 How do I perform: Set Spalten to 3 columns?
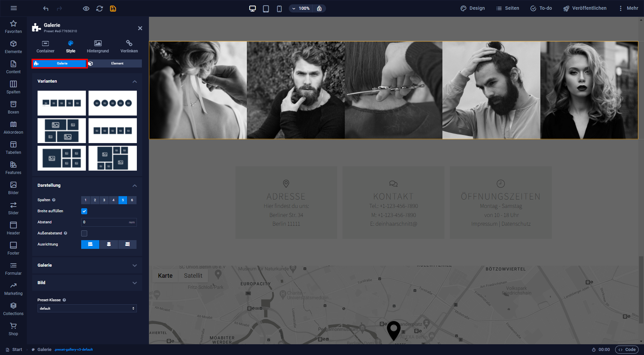(x=104, y=200)
